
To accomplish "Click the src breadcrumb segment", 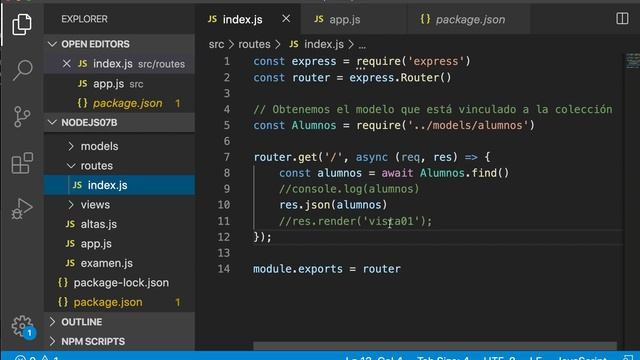I will (216, 44).
